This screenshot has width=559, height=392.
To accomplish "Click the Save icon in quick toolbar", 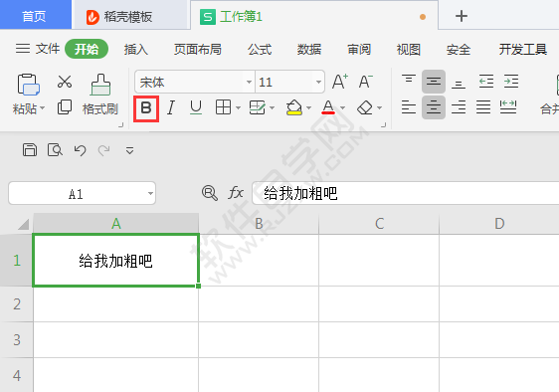I will pos(30,150).
